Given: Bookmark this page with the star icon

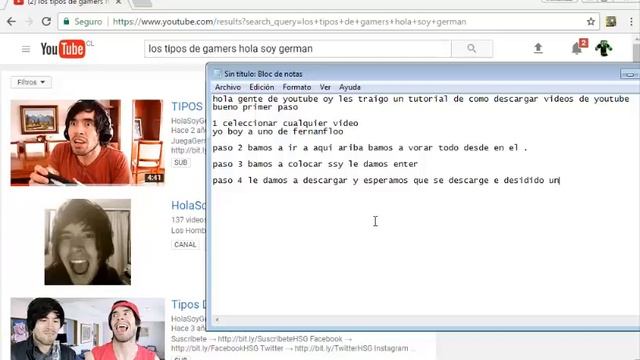Looking at the screenshot, I should 591,22.
